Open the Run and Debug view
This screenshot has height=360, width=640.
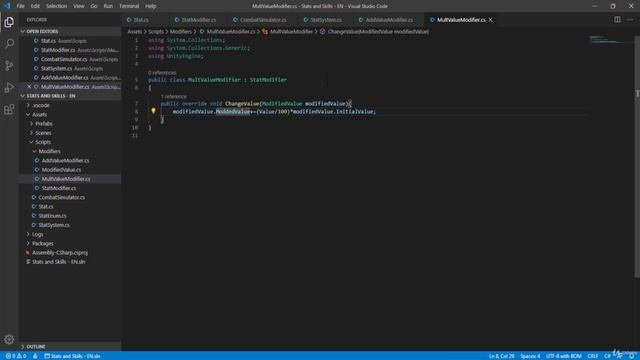(x=9, y=87)
